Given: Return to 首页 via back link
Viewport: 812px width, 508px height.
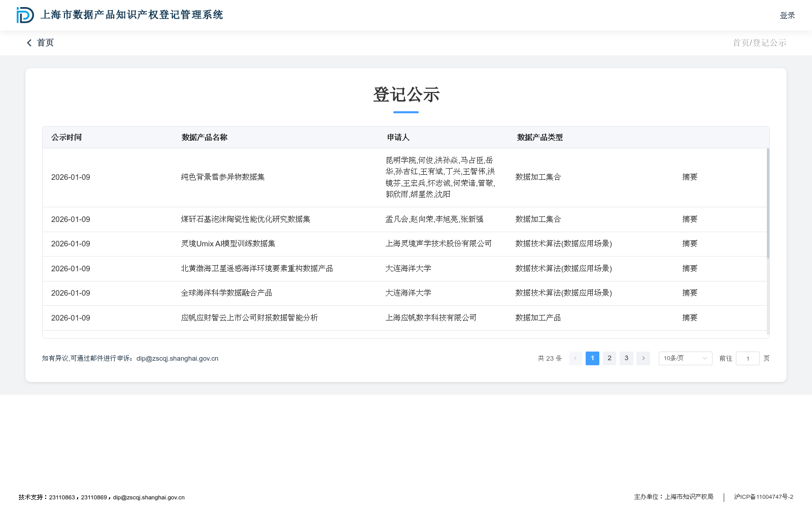Looking at the screenshot, I should click(41, 43).
